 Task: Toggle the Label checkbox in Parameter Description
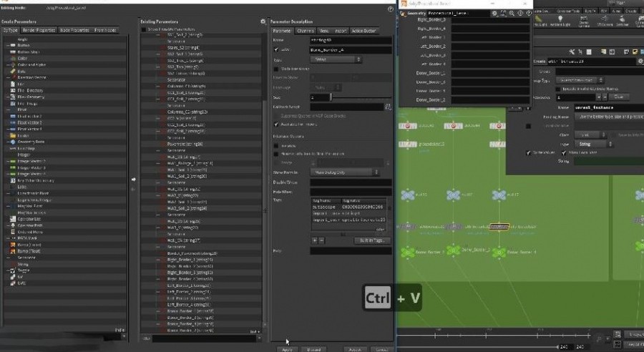[276, 49]
